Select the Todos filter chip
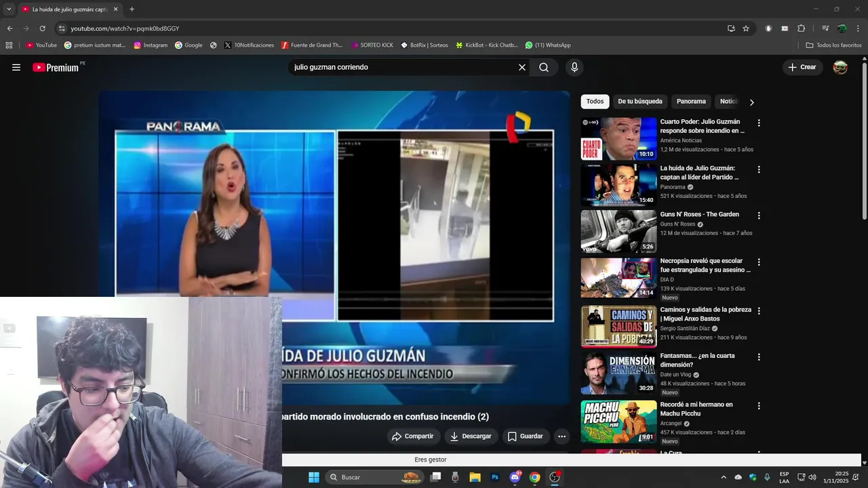The image size is (868, 488). (x=595, y=102)
